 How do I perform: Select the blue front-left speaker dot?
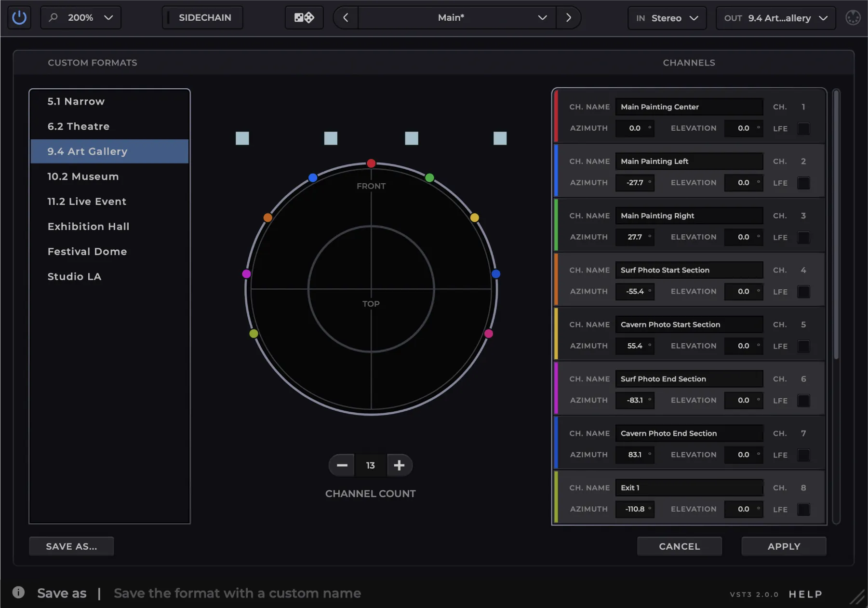coord(313,178)
